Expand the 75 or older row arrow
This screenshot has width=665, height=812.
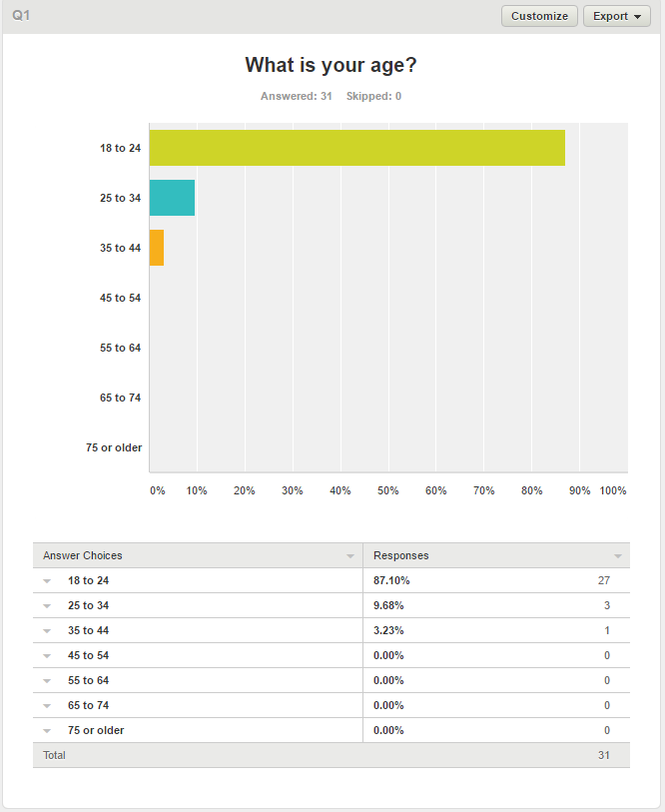click(x=47, y=730)
